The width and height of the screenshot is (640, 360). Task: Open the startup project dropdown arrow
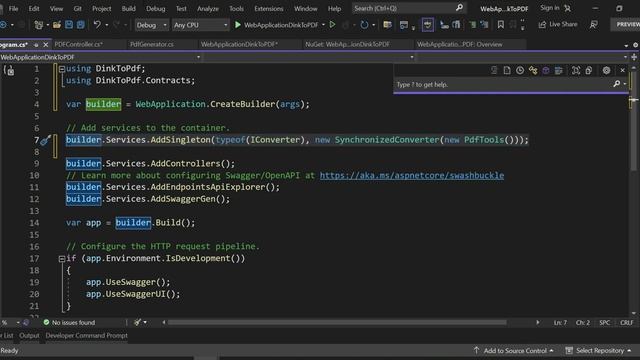coord(323,25)
